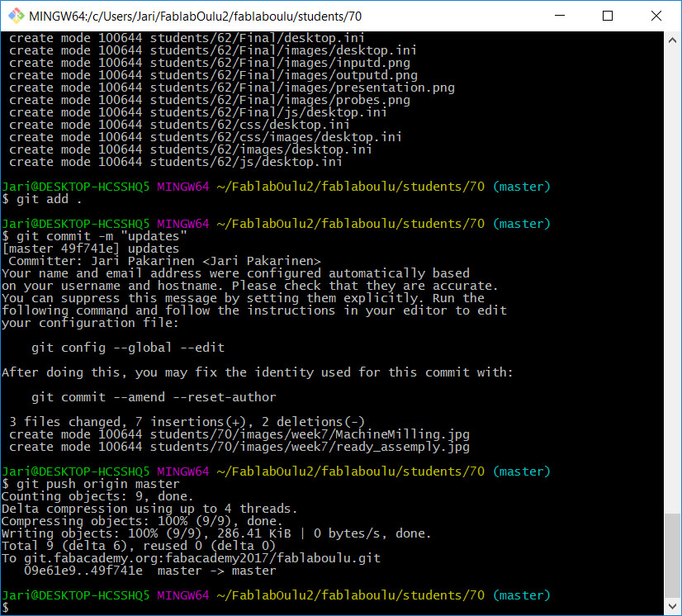Click "git commit --amend --reset-author" text
Screen dimensions: 682x616
[154, 397]
